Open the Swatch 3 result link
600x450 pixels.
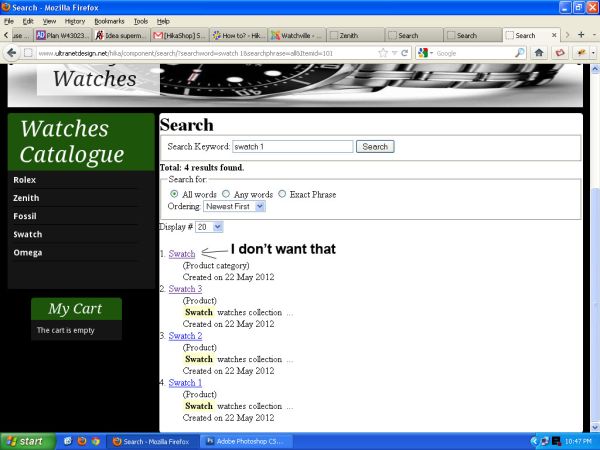pos(185,289)
